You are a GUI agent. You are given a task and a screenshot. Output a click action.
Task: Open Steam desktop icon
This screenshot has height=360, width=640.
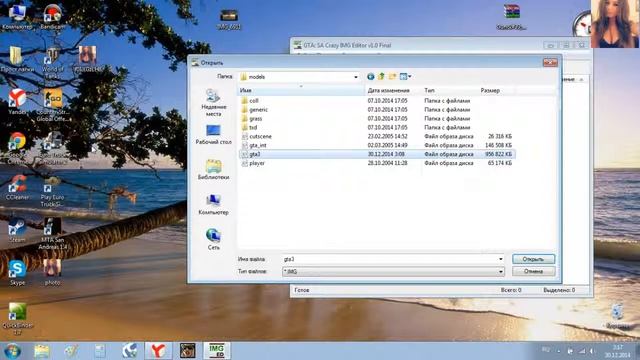pos(17,231)
